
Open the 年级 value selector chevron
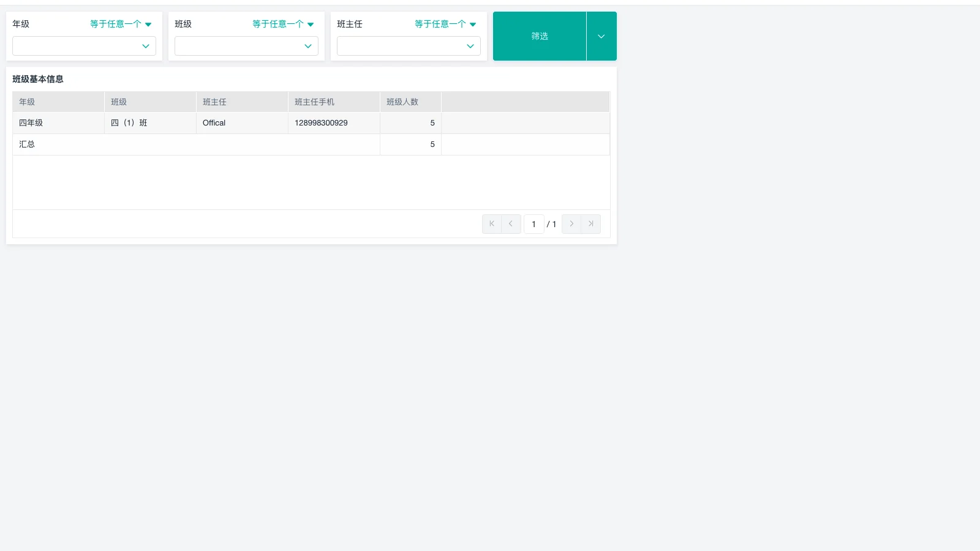[146, 46]
